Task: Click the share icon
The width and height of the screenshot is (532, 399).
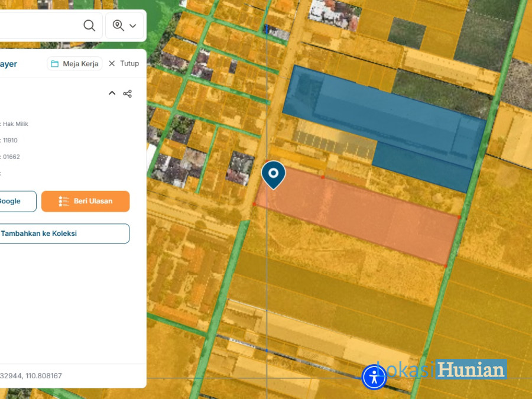Action: coord(127,93)
